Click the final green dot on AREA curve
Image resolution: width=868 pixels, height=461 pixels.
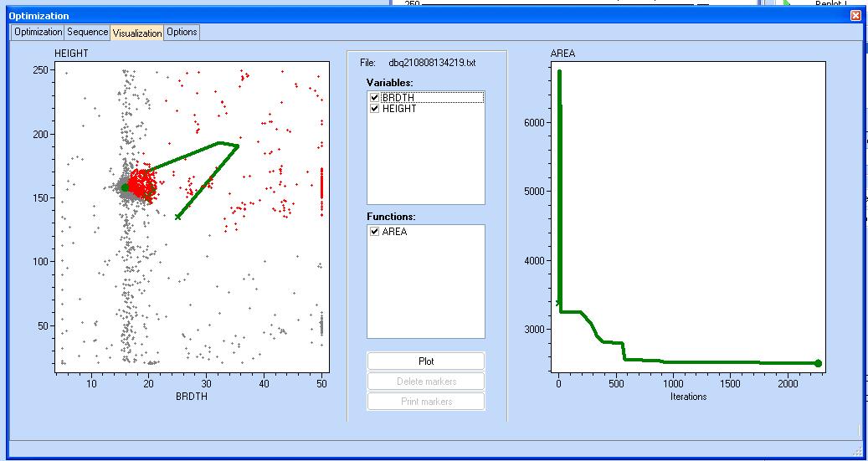tap(818, 363)
